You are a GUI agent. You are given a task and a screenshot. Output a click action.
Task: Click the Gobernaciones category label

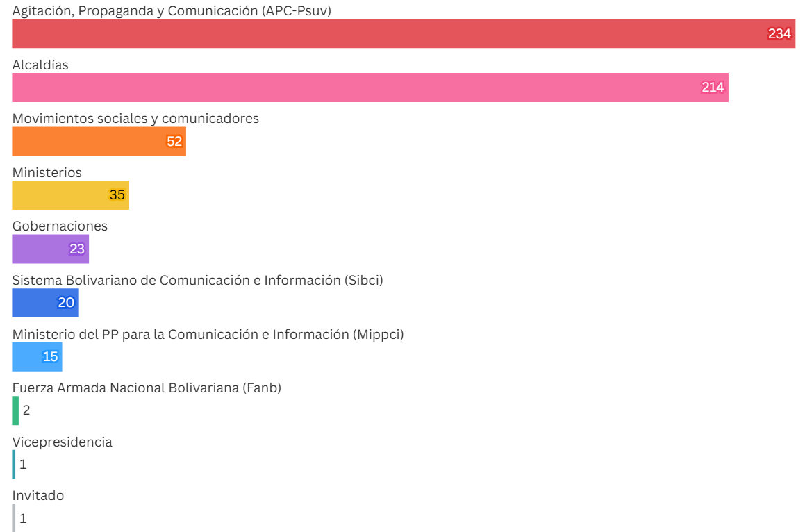pos(60,226)
